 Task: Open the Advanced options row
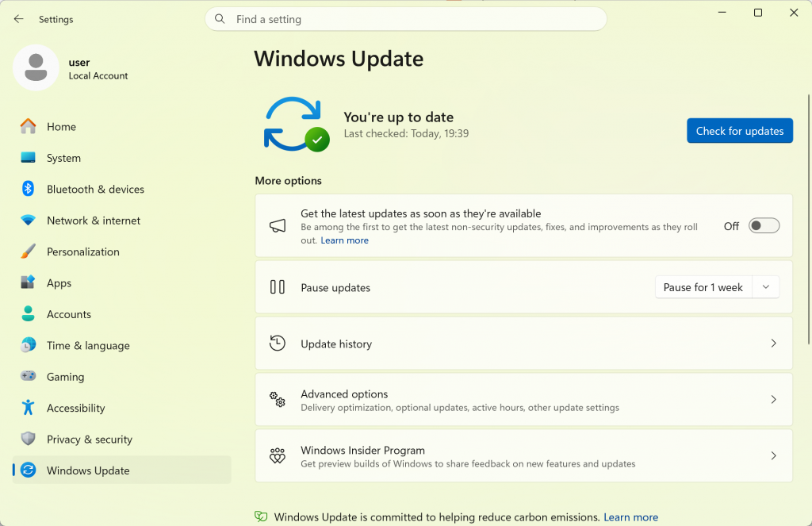tap(523, 400)
